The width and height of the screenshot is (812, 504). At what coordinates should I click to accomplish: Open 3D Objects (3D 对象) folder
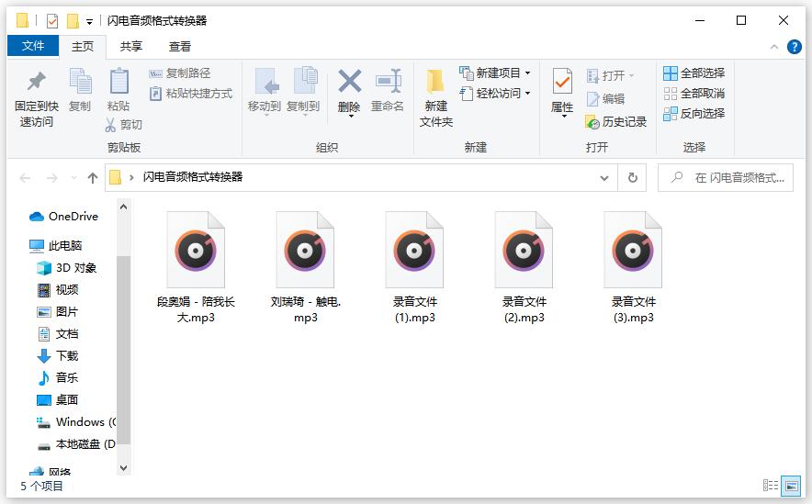pos(67,267)
